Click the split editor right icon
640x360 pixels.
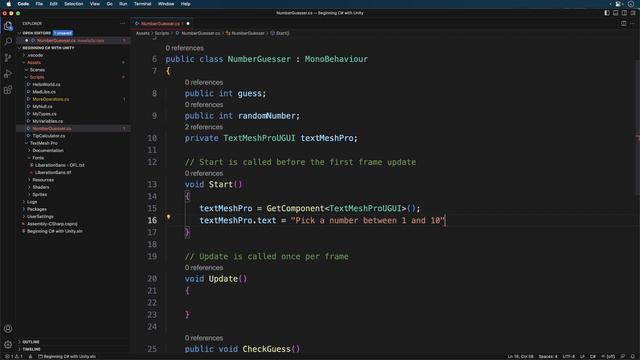coord(624,24)
